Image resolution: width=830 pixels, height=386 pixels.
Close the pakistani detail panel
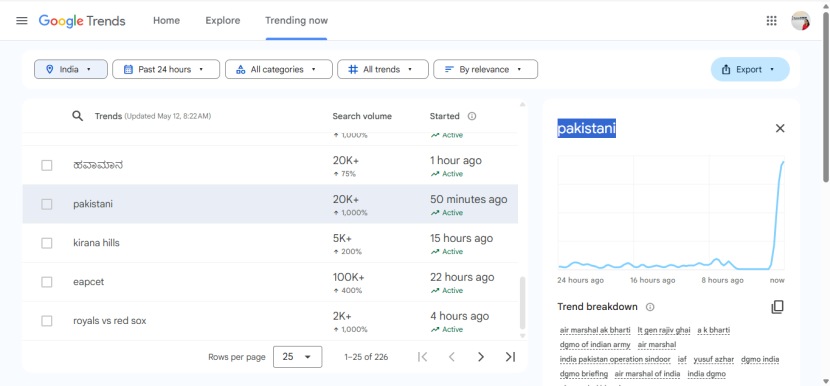[780, 128]
